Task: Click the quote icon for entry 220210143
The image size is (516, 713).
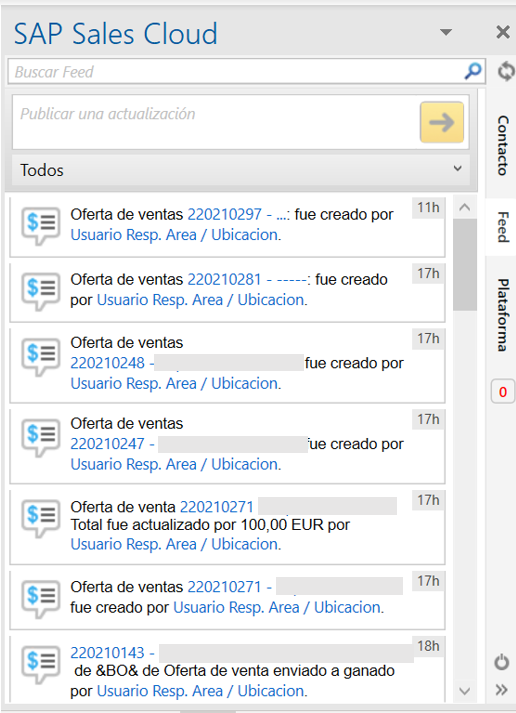Action: pos(41,664)
